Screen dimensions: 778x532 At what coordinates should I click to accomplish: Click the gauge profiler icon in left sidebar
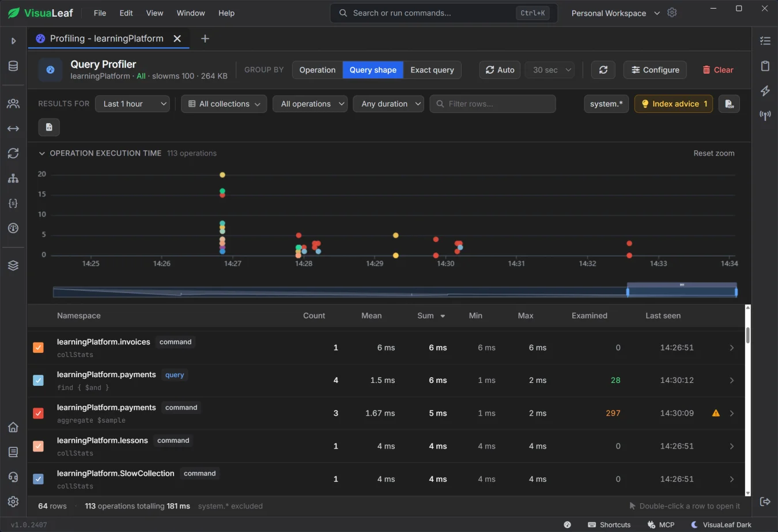coord(13,228)
